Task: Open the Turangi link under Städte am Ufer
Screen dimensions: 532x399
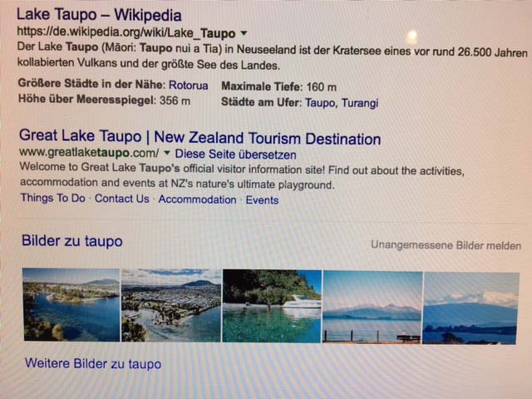Action: [360, 103]
